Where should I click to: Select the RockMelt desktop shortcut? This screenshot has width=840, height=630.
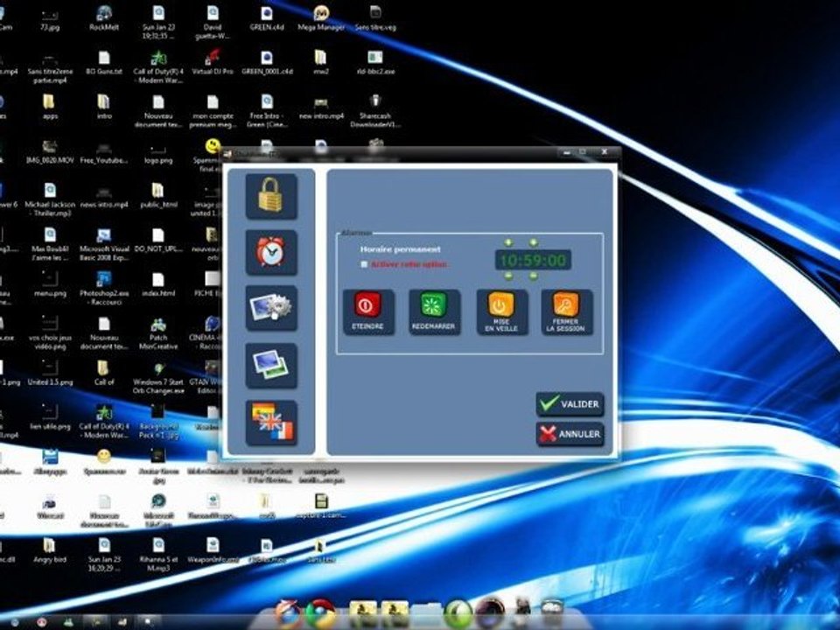point(104,18)
